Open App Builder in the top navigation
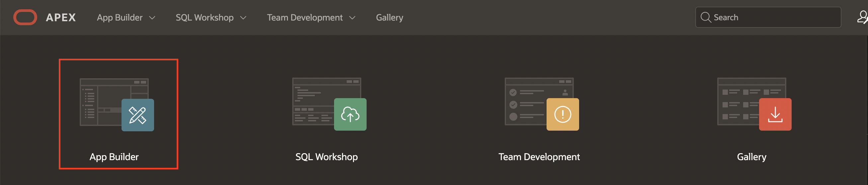 [120, 18]
